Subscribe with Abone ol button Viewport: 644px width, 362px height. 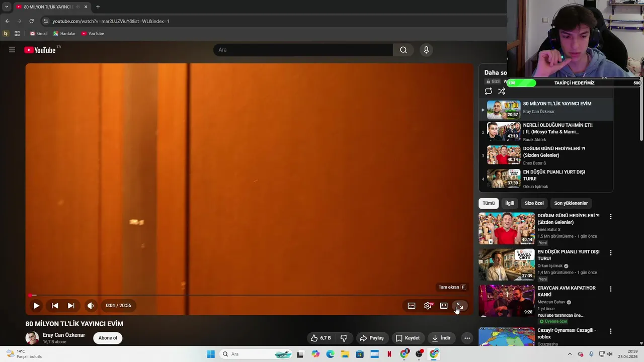[x=108, y=338]
